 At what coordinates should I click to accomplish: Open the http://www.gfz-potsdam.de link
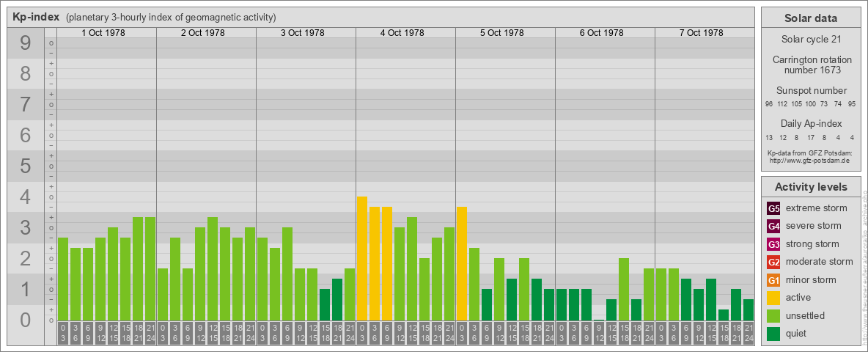[809, 160]
